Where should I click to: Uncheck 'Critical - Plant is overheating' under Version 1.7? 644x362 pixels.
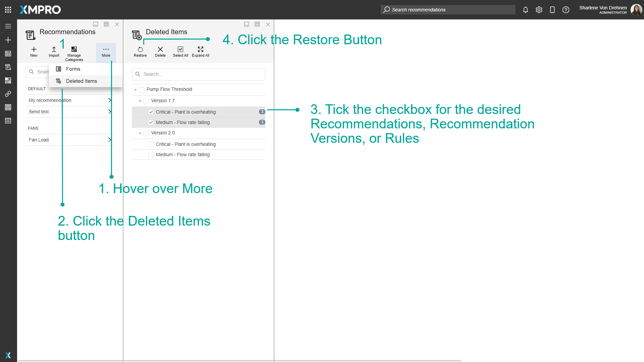pyautogui.click(x=151, y=112)
